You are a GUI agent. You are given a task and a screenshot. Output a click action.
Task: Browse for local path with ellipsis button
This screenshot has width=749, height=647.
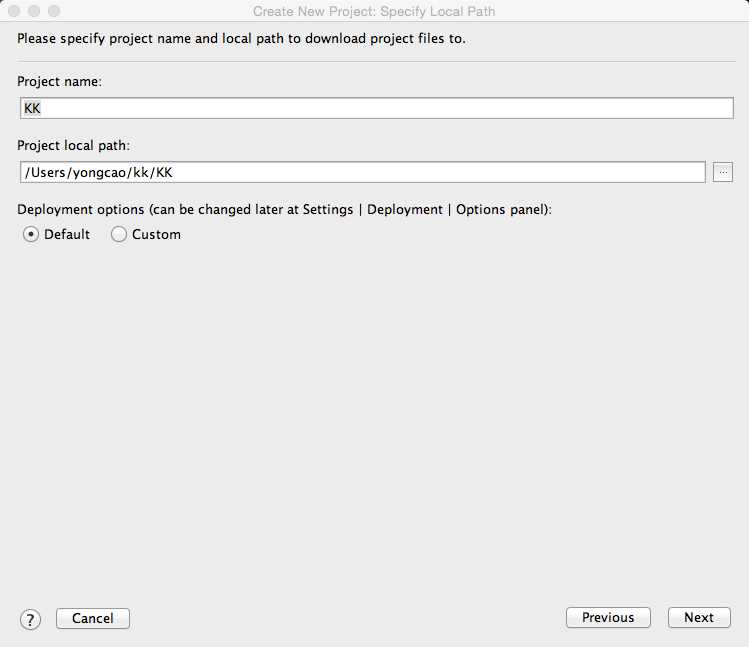coord(723,172)
